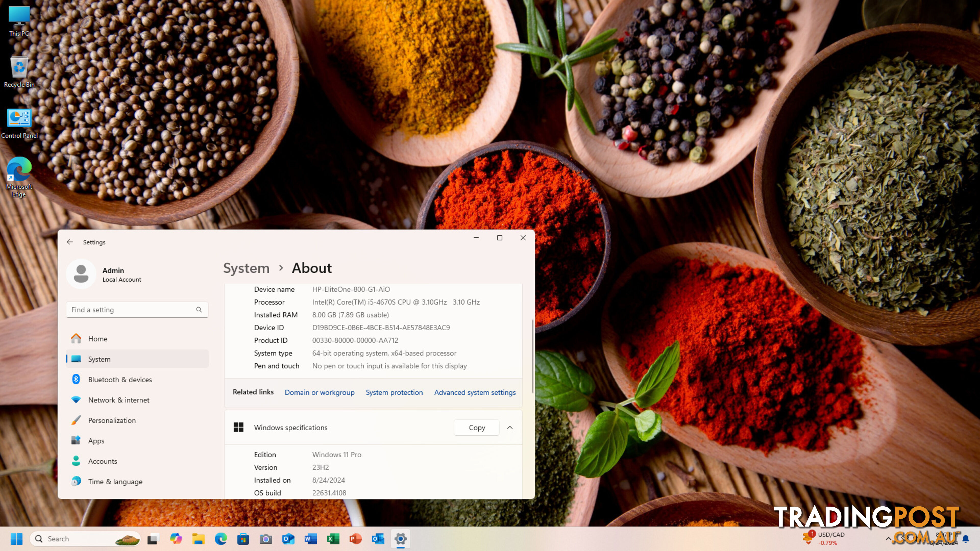Select System in Settings sidebar

(137, 359)
